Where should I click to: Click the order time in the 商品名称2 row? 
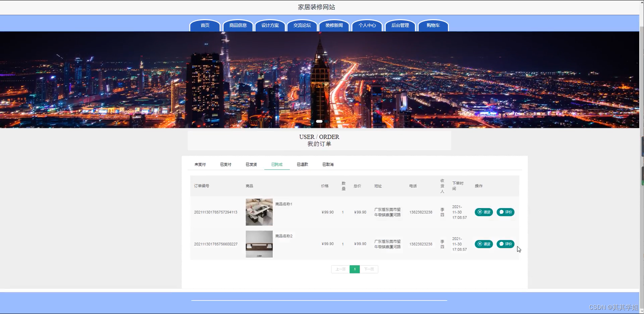coord(460,244)
